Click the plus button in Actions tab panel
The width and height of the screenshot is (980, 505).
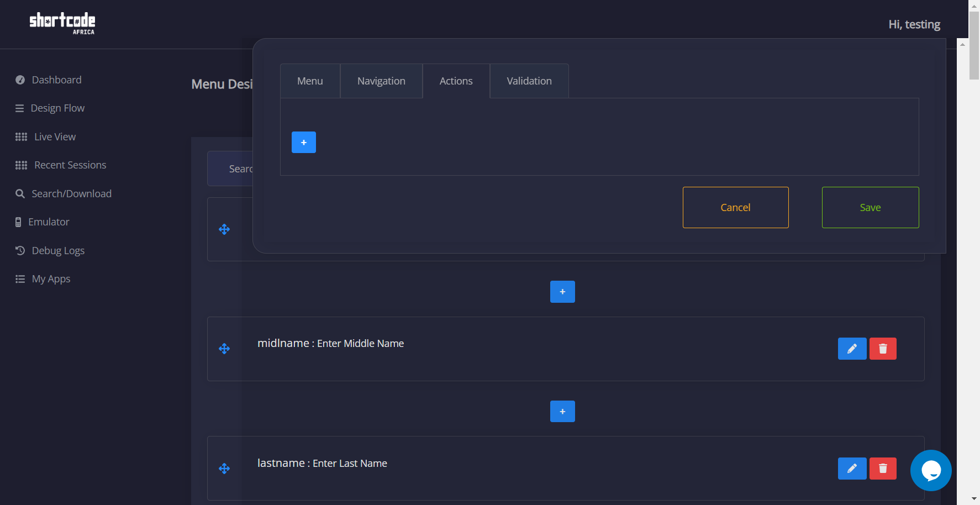tap(304, 143)
